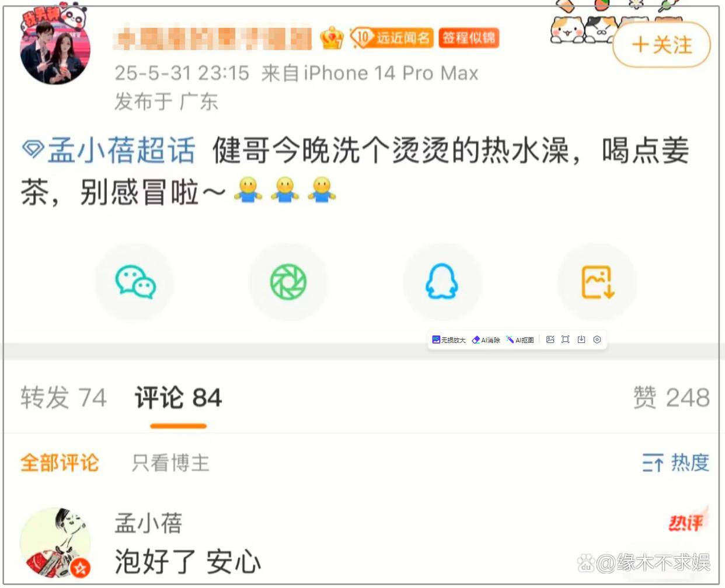This screenshot has width=725, height=588.
Task: Open 热度 comment sort dropdown
Action: (676, 463)
